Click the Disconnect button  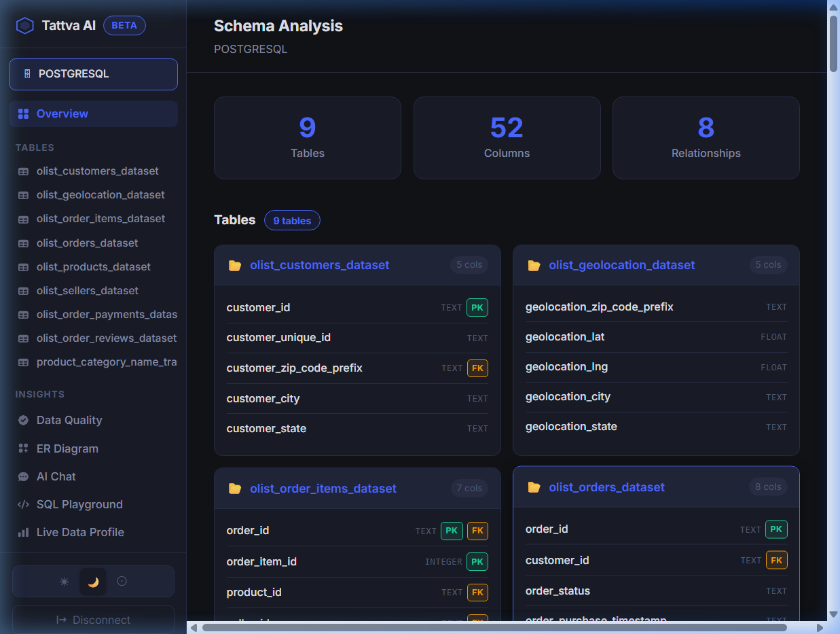pos(93,619)
